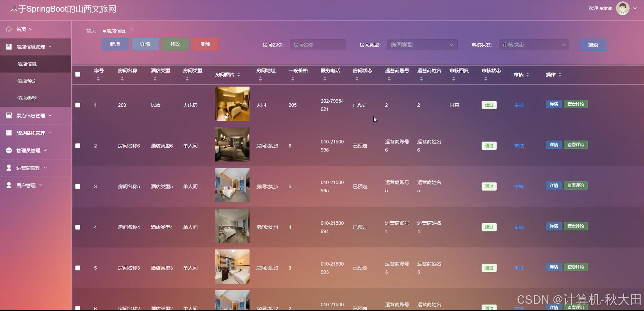The width and height of the screenshot is (644, 311).
Task: Click the hotel info management sidebar icon
Action: coord(9,47)
